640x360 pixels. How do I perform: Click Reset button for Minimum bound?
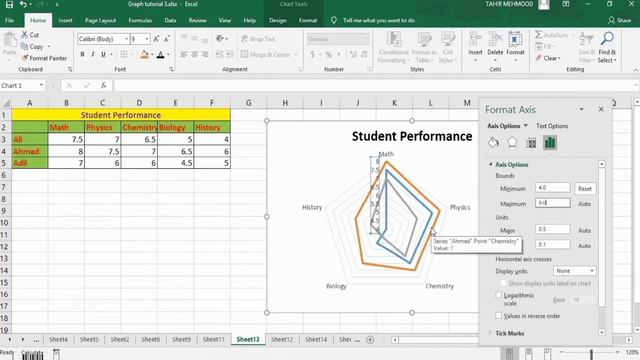click(x=584, y=189)
